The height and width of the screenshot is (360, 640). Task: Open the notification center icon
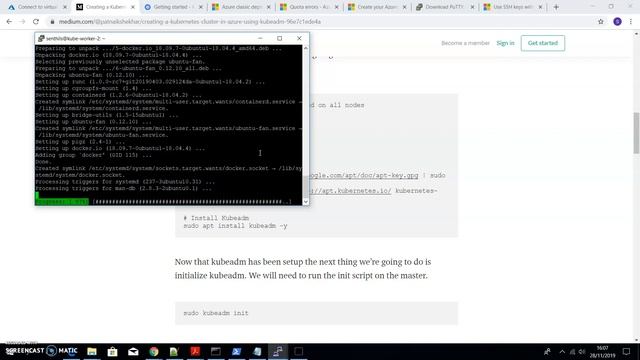[x=627, y=351]
